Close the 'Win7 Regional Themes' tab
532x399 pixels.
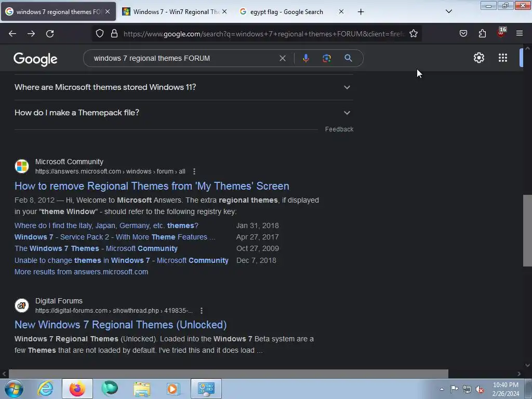click(x=224, y=11)
